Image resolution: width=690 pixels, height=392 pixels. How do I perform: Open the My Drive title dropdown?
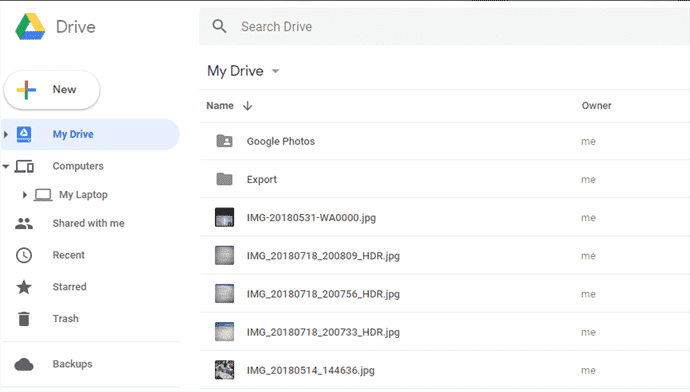275,71
